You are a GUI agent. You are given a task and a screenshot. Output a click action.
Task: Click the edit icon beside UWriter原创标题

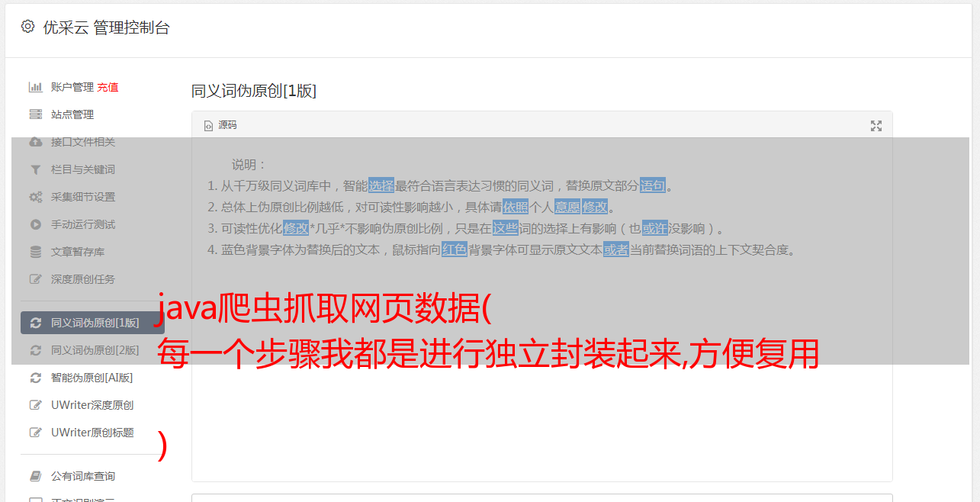tap(35, 433)
